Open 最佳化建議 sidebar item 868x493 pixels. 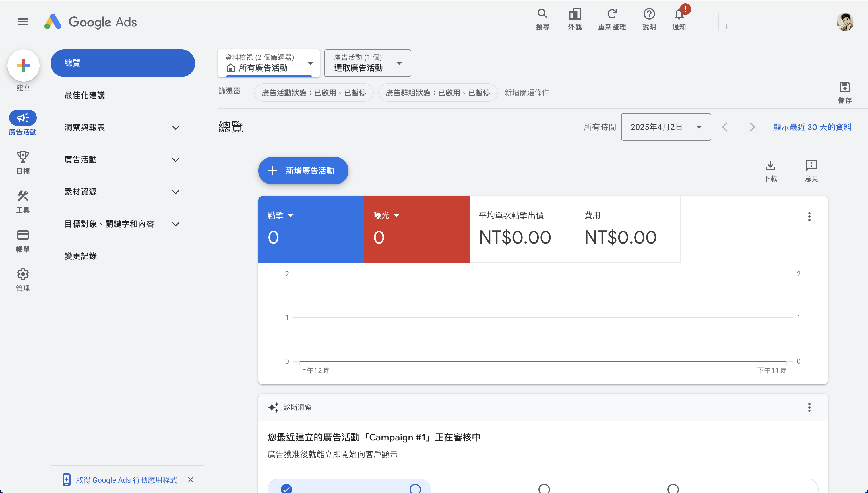pos(85,95)
